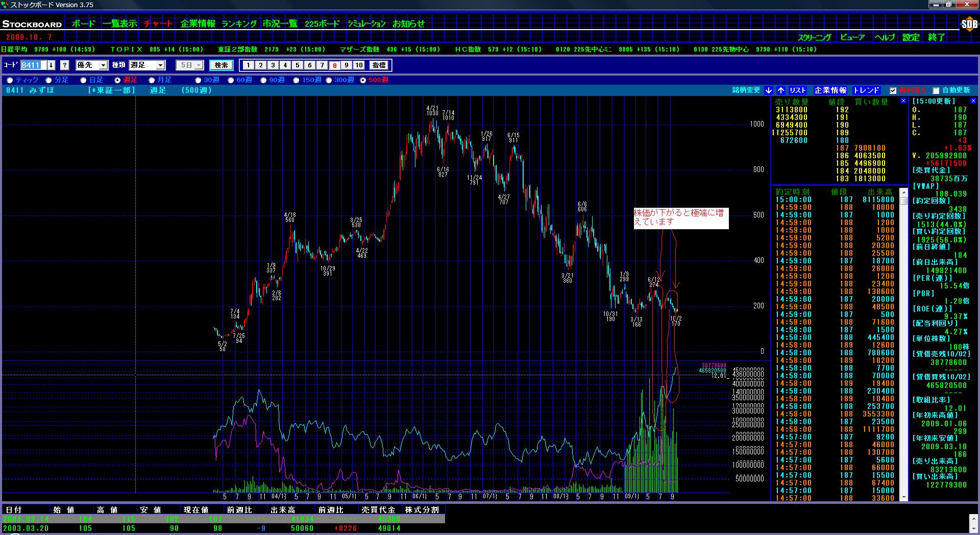Select the 300週 period radio button
The height and width of the screenshot is (535, 980).
pyautogui.click(x=329, y=80)
